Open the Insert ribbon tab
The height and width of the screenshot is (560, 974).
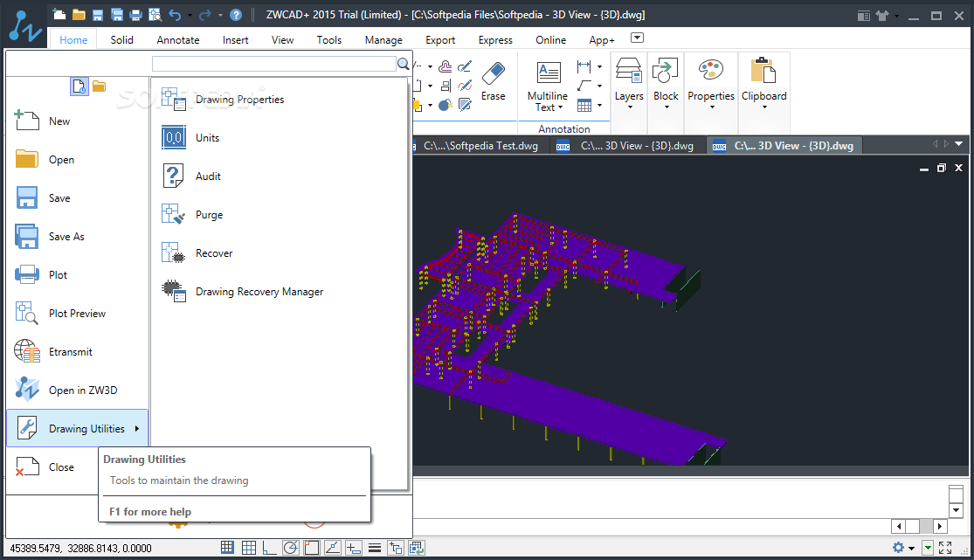tap(236, 40)
